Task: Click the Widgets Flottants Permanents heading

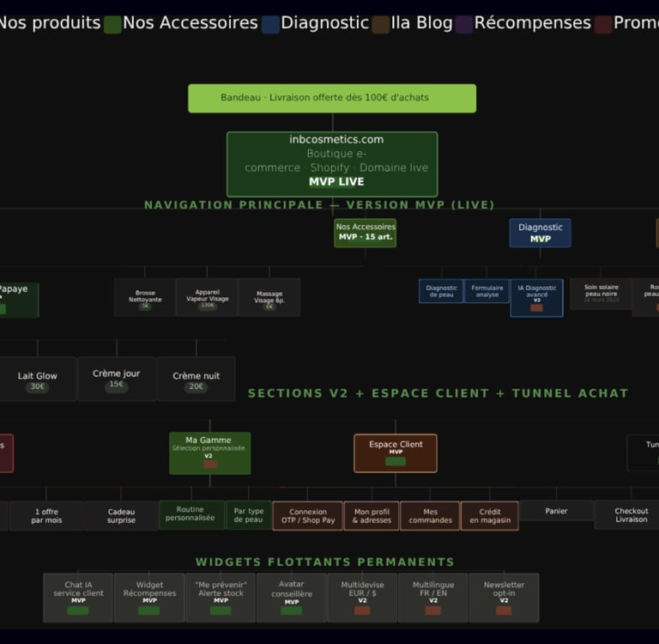Action: 325,562
